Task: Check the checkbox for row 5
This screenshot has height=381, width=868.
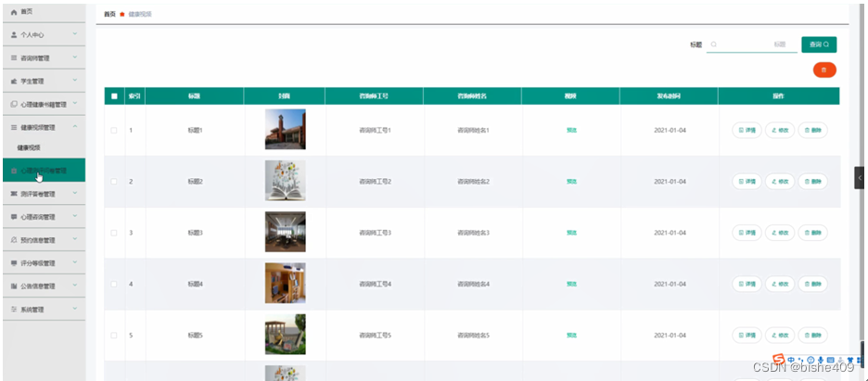Action: pyautogui.click(x=114, y=335)
